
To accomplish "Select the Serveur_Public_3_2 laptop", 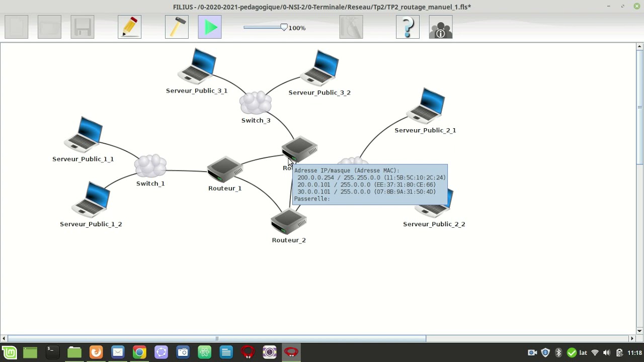I will point(320,68).
